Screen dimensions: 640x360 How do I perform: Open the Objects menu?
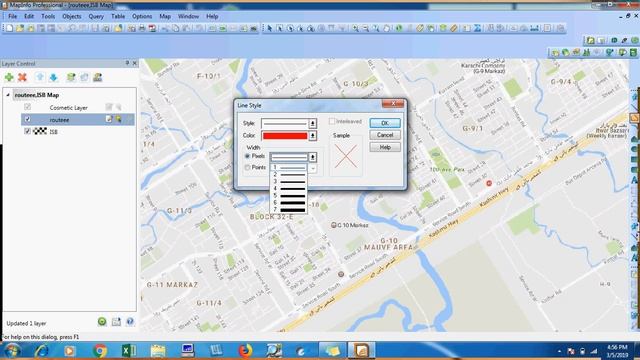[72, 16]
